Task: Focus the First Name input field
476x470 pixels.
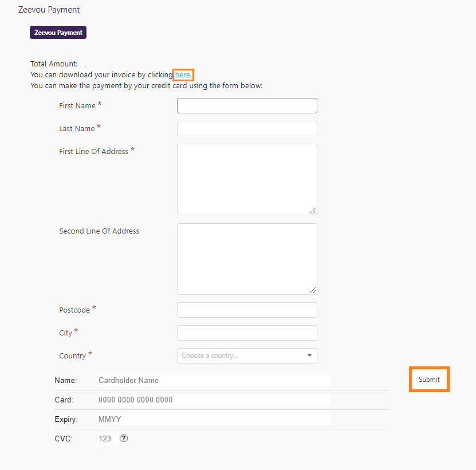Action: click(x=247, y=105)
